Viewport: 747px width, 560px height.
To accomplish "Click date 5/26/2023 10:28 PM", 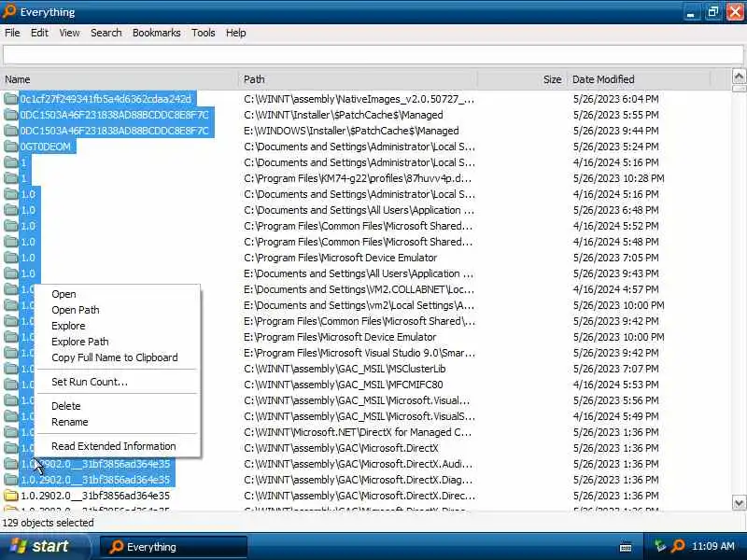I will pyautogui.click(x=619, y=178).
